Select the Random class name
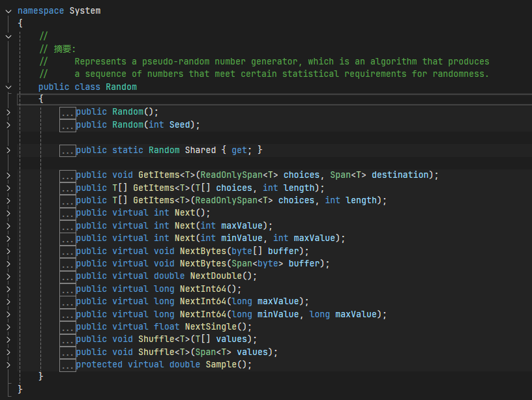Image resolution: width=532 pixels, height=400 pixels. (121, 86)
